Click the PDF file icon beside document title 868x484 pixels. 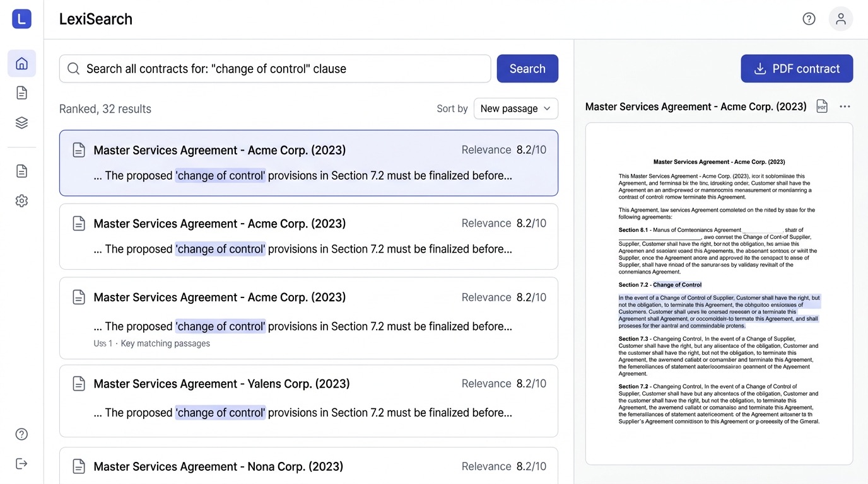(x=822, y=107)
